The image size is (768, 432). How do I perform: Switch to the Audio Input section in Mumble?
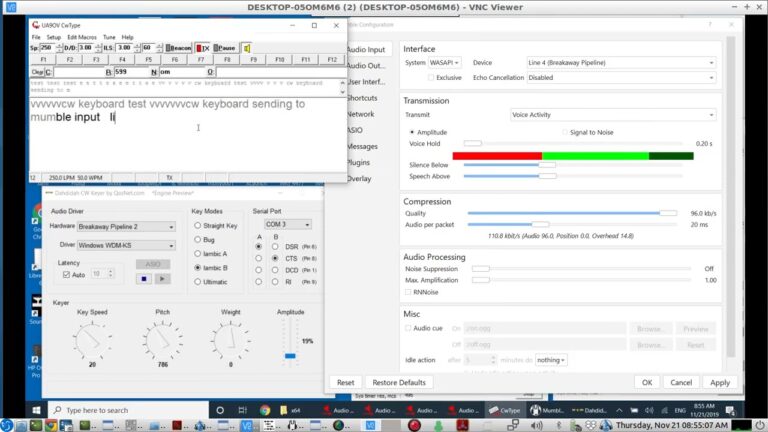pos(366,49)
